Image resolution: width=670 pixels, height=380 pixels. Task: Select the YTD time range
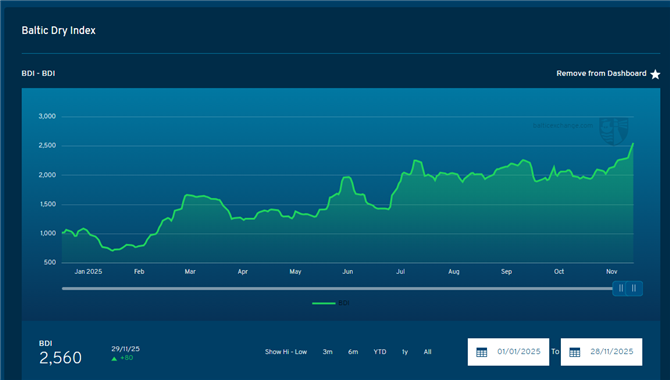click(380, 352)
